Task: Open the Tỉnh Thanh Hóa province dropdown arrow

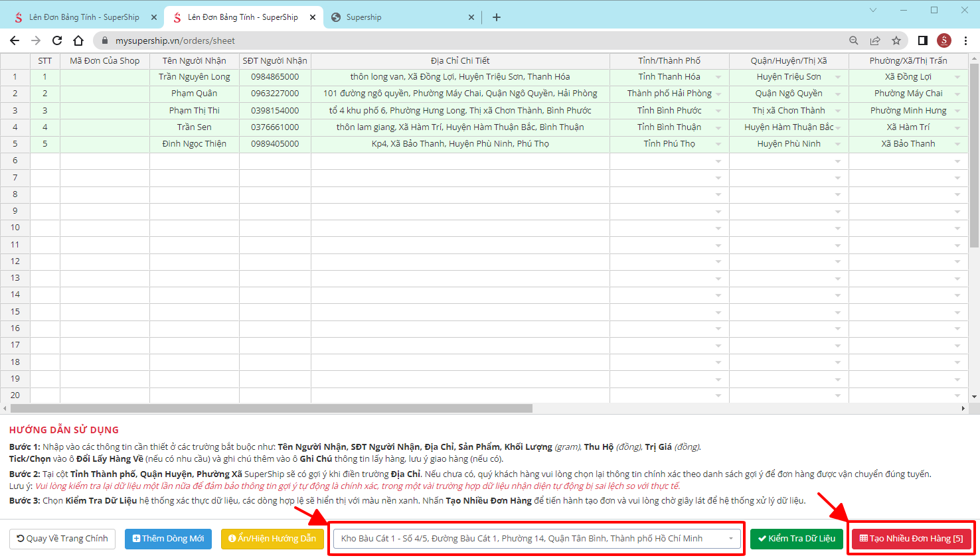Action: tap(718, 78)
